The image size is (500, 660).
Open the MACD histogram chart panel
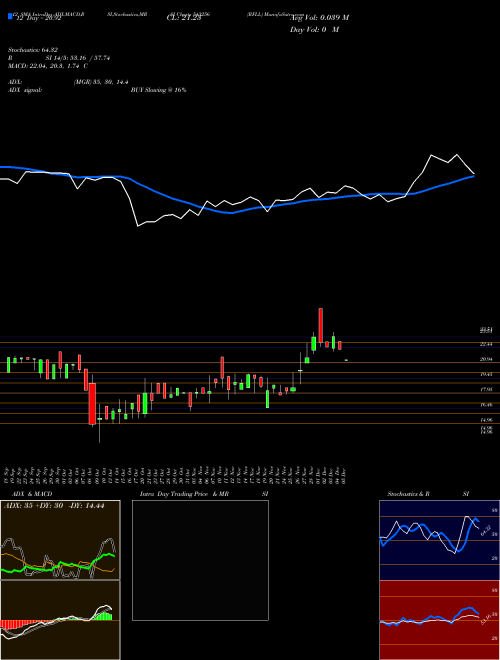(60, 620)
